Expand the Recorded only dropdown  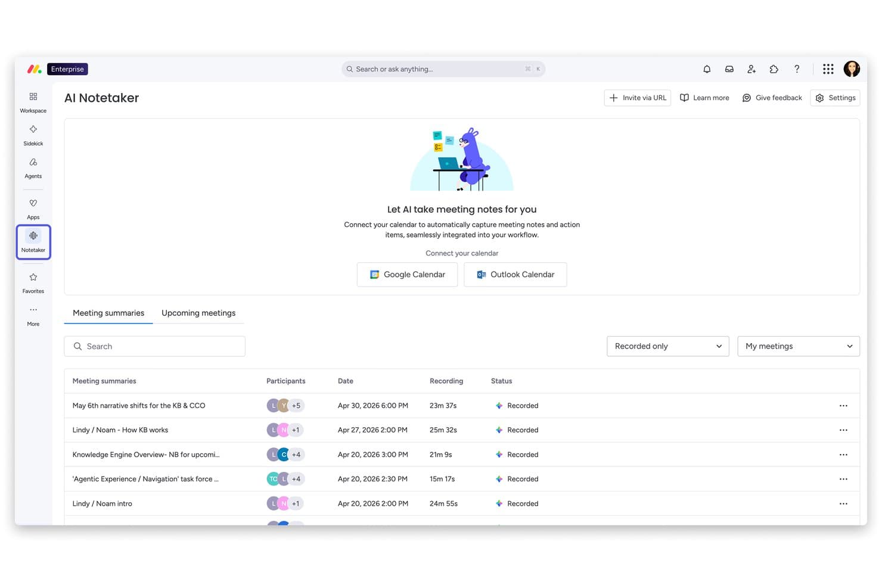click(667, 346)
